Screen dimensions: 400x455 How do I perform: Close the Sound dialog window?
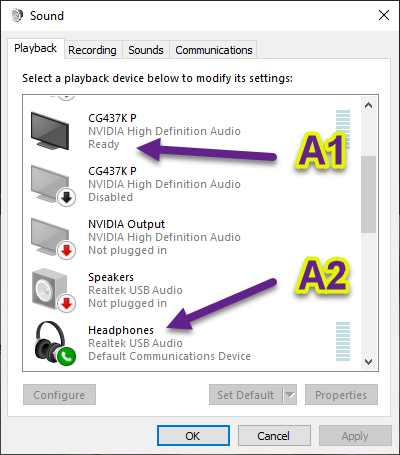384,15
